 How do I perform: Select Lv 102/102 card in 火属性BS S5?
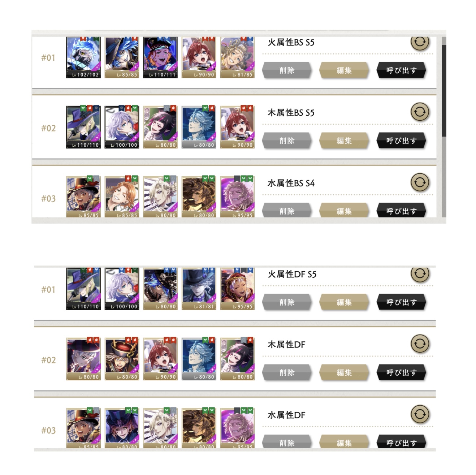point(83,57)
